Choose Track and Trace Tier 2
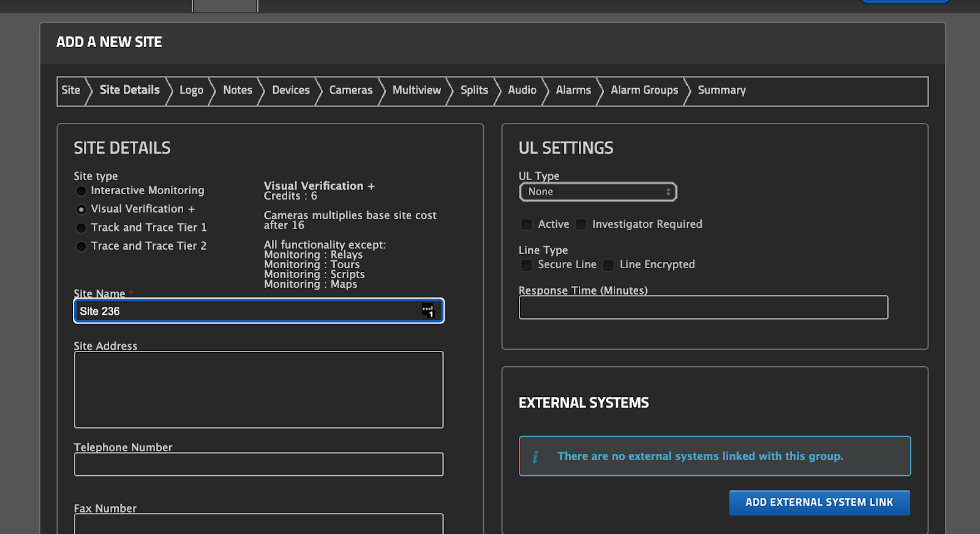The image size is (980, 534). [81, 246]
